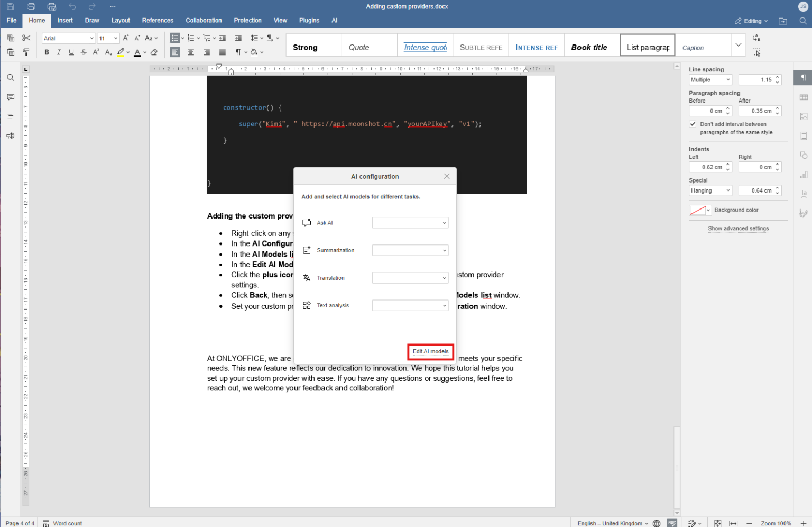Click Word count in the status bar
Screen dimensions: 812x527
pos(67,523)
